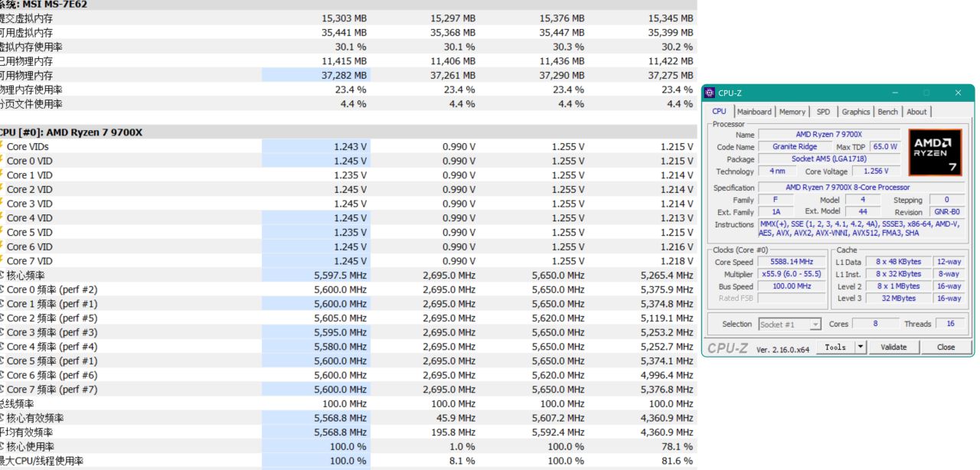Viewport: 980px width, 470px height.
Task: Switch to the Mainboard tab
Action: point(753,112)
